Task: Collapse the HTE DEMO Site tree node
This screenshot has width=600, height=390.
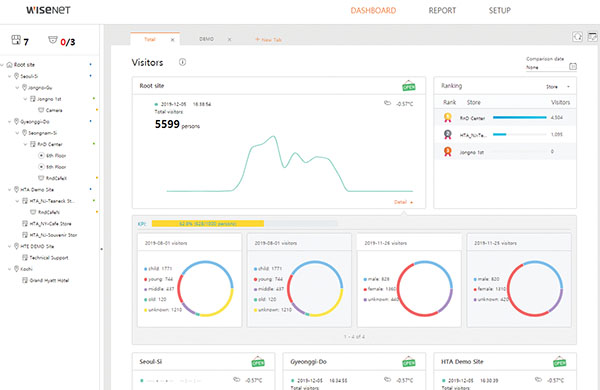Action: tap(10, 246)
